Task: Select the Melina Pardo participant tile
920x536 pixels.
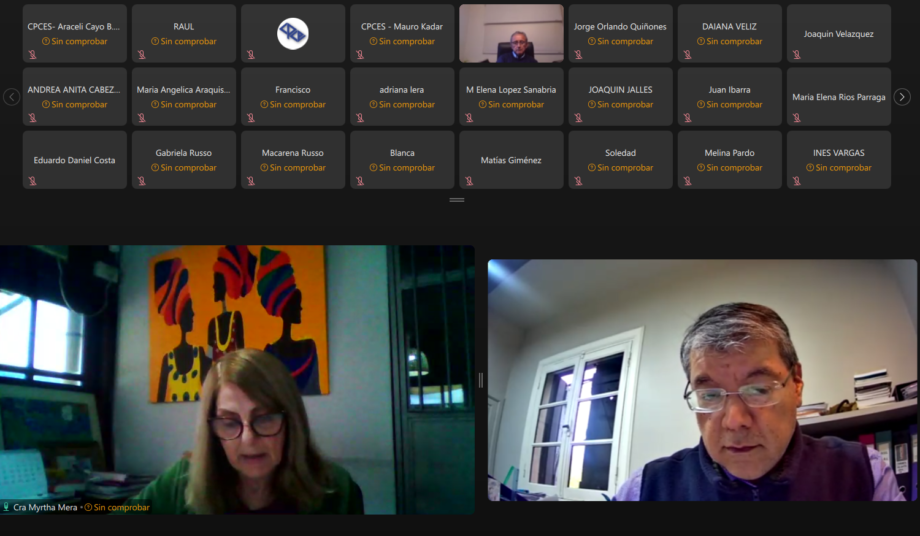Action: [729, 160]
